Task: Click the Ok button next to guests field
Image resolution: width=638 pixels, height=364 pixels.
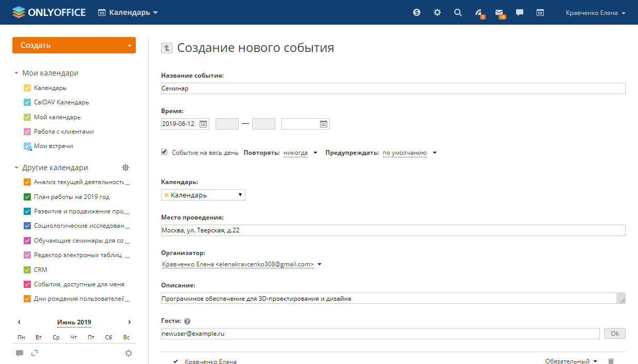Action: pyautogui.click(x=614, y=334)
